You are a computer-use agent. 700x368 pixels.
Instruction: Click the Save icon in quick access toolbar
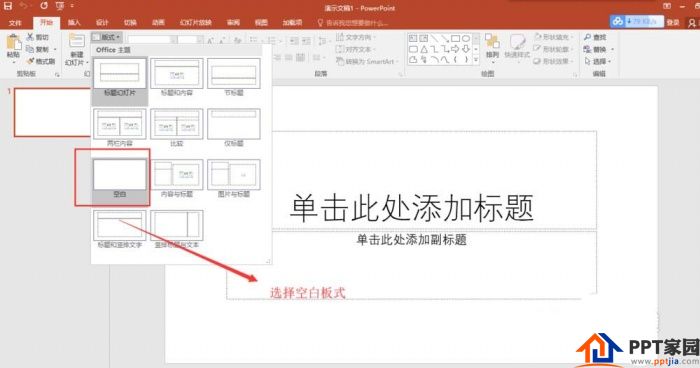click(8, 6)
